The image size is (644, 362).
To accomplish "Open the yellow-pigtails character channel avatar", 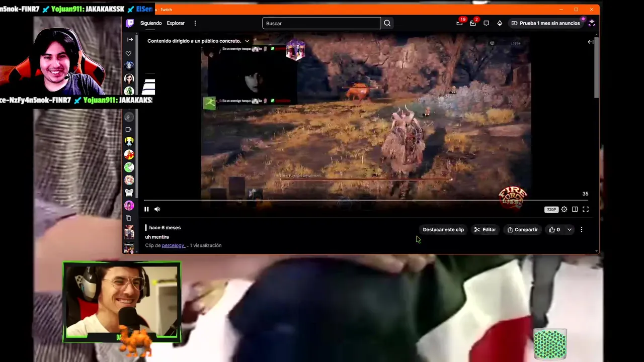I will pos(129,142).
